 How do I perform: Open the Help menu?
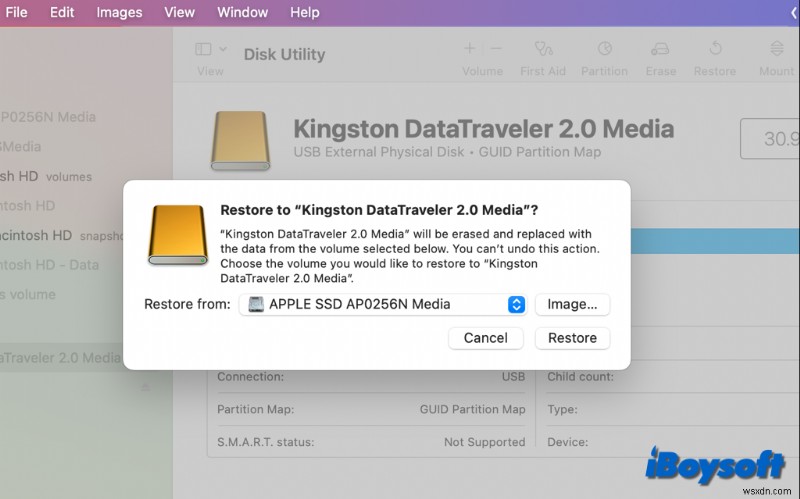[x=305, y=12]
